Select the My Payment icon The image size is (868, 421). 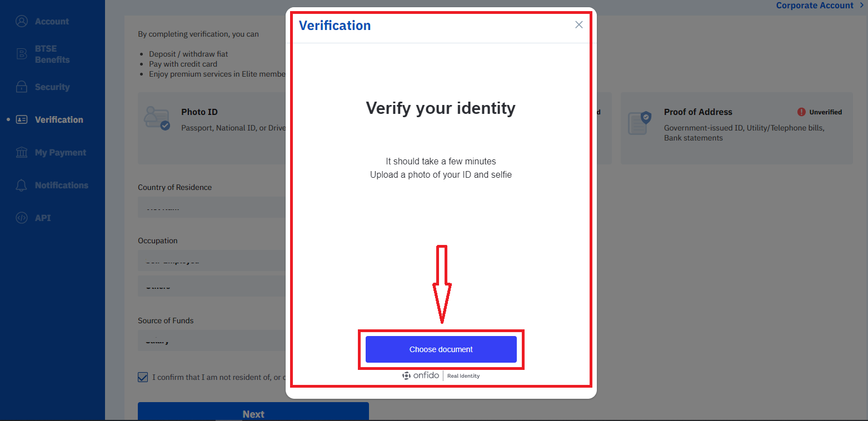(x=21, y=152)
